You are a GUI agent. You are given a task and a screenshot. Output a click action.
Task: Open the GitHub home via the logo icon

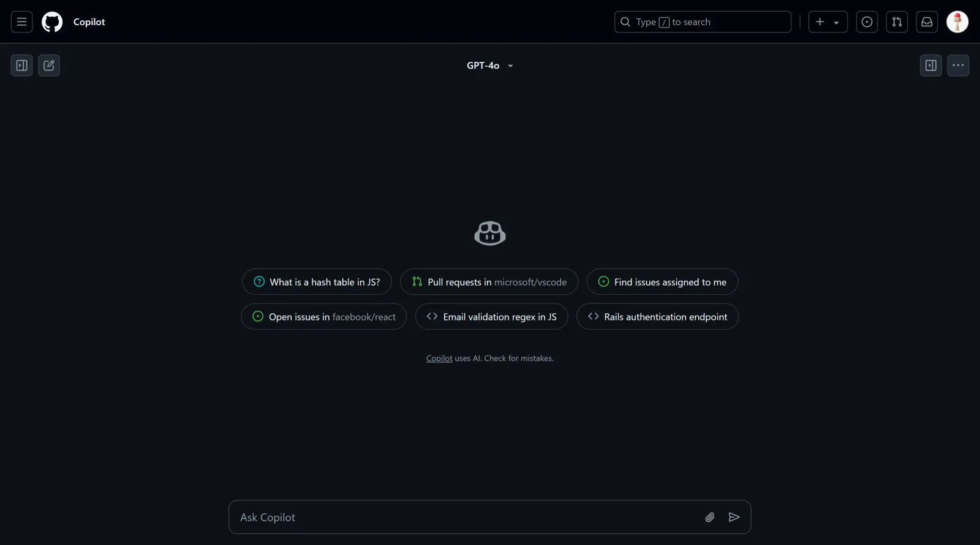click(x=52, y=21)
